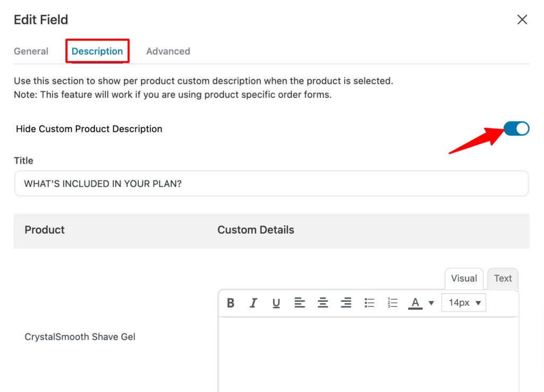Align text left in editor
The image size is (544, 392).
[300, 303]
